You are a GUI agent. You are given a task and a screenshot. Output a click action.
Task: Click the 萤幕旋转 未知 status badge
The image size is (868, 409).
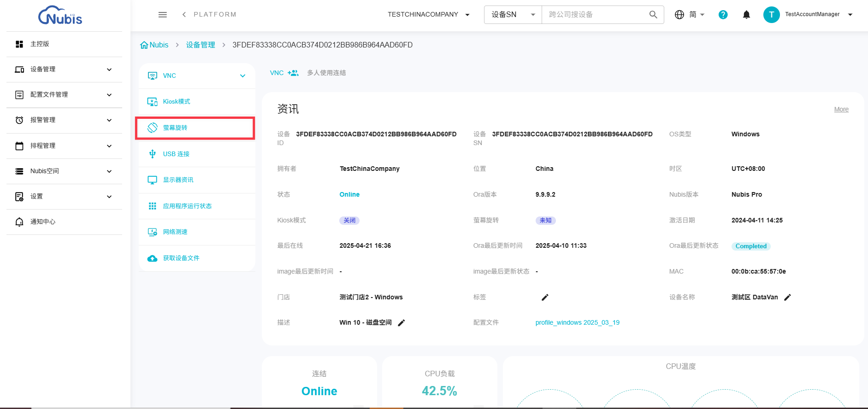[545, 221]
